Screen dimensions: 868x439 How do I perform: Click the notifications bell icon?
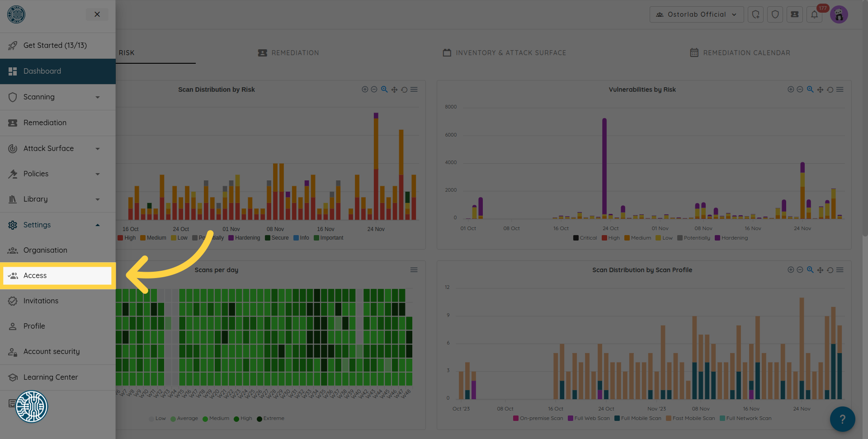click(x=814, y=14)
